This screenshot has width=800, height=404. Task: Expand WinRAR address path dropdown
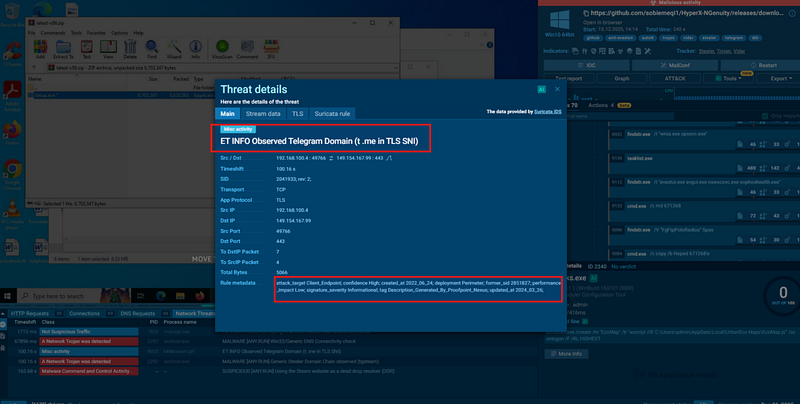pos(395,68)
